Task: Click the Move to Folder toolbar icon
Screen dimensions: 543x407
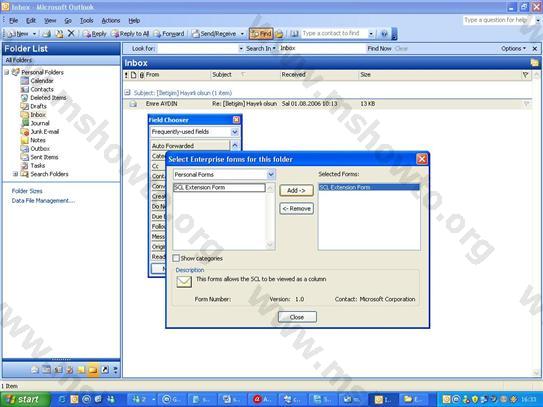Action: click(x=60, y=34)
